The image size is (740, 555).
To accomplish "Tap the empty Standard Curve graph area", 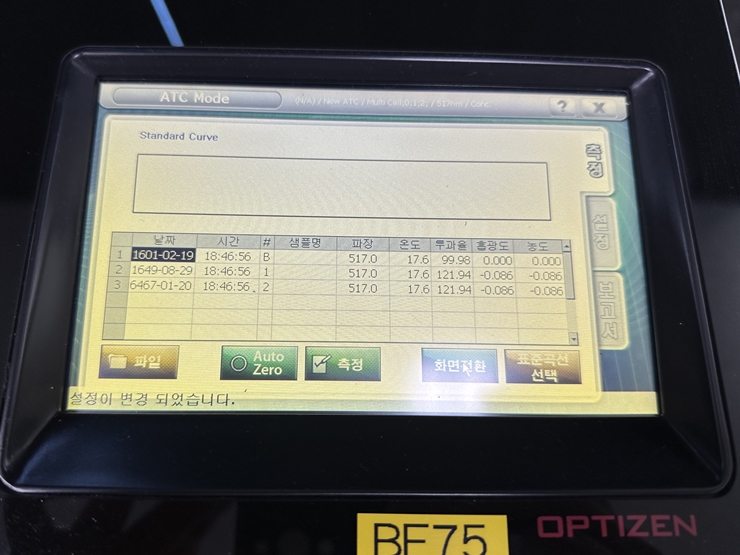I will tap(340, 187).
